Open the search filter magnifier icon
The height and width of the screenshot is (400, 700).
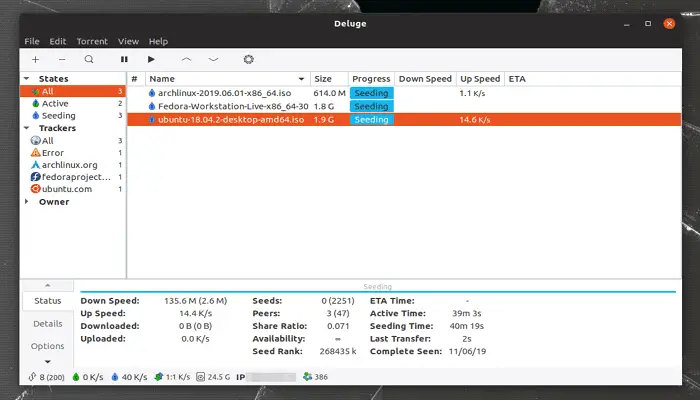tap(89, 59)
